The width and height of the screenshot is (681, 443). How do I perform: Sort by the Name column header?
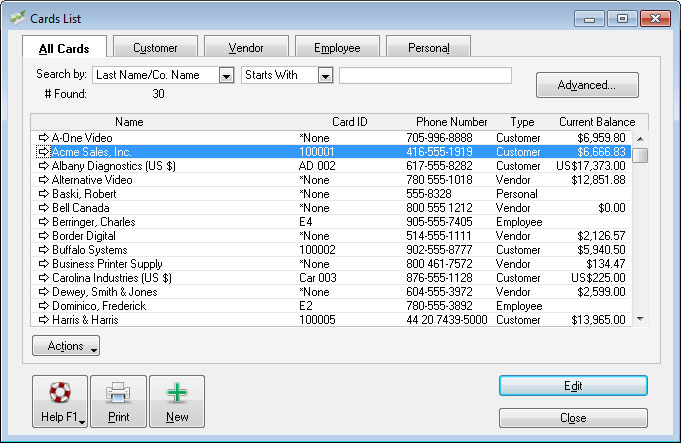129,122
